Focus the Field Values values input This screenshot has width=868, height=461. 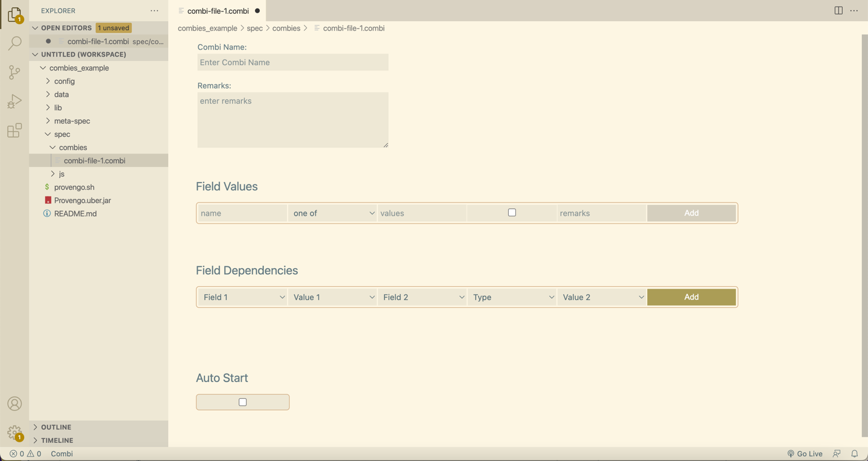pos(422,213)
